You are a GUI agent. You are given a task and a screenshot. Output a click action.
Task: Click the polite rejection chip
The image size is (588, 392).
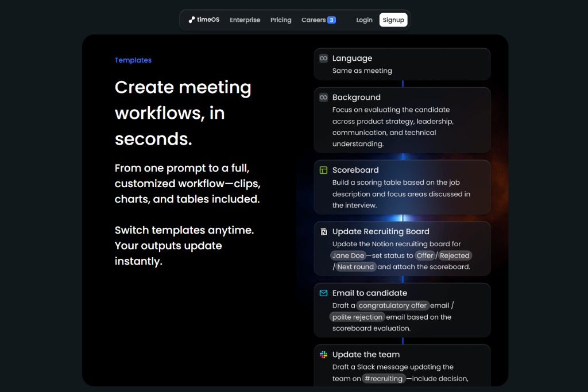(x=357, y=317)
